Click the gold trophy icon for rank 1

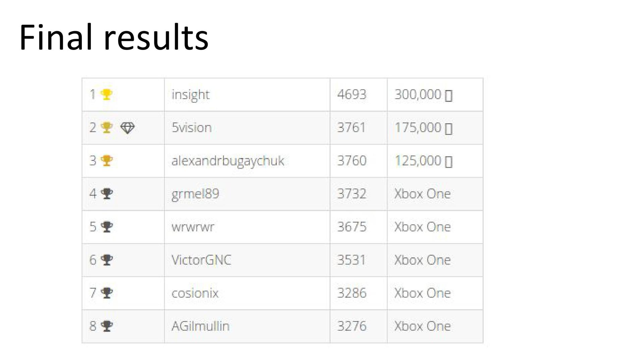point(106,95)
